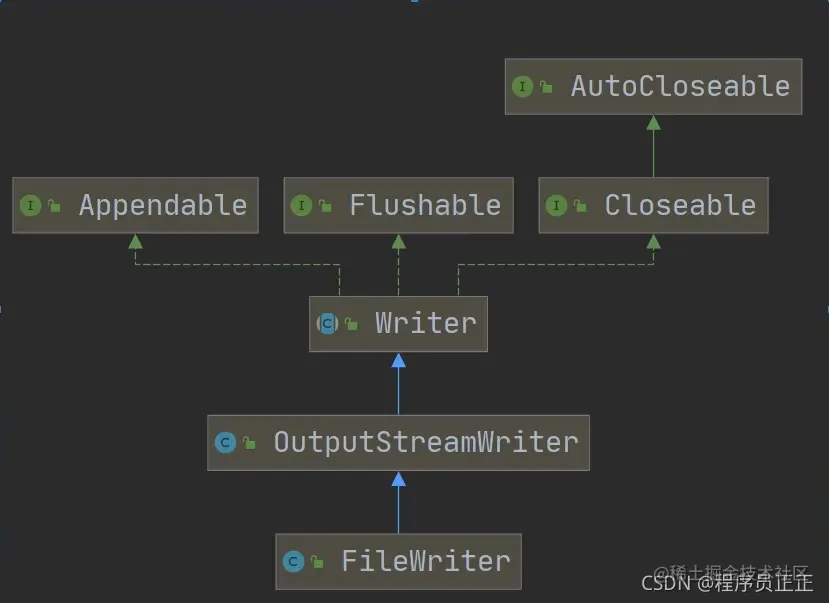Select the Appendable interface node
Image resolution: width=829 pixels, height=603 pixels.
[135, 205]
